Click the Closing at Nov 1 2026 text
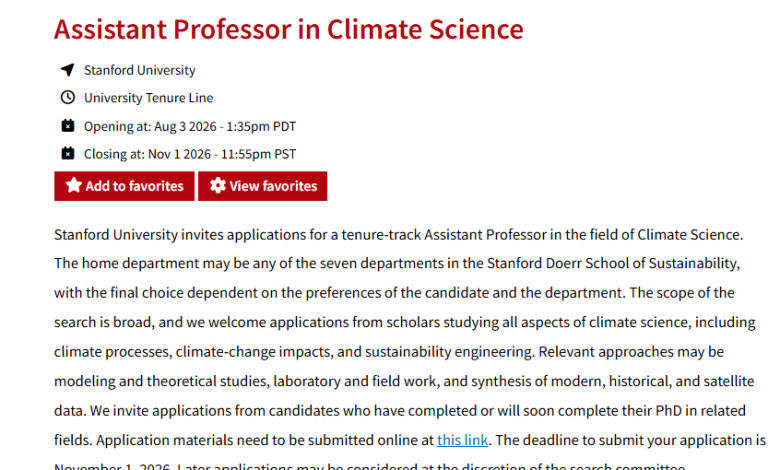 click(x=190, y=154)
